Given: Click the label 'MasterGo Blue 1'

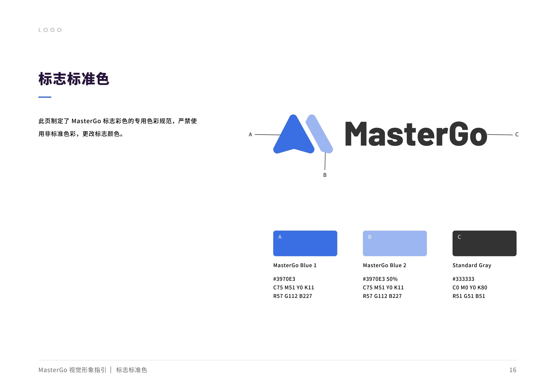Looking at the screenshot, I should 295,265.
